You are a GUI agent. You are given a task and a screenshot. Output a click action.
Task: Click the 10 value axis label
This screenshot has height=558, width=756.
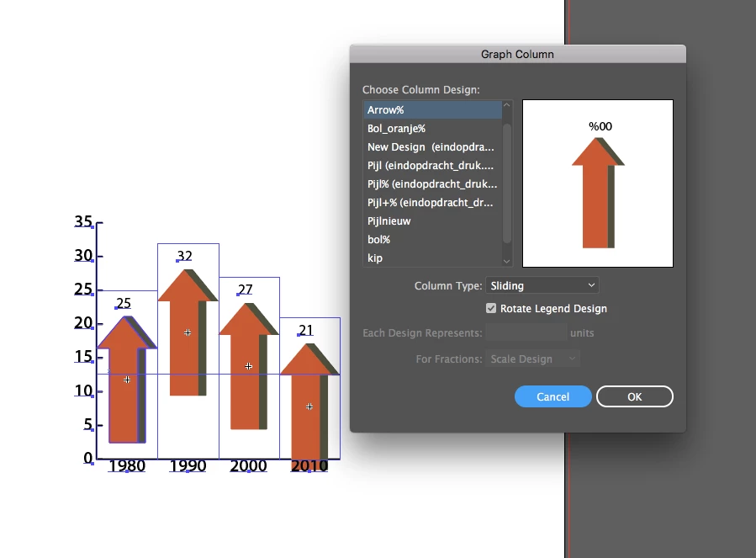[x=83, y=391]
